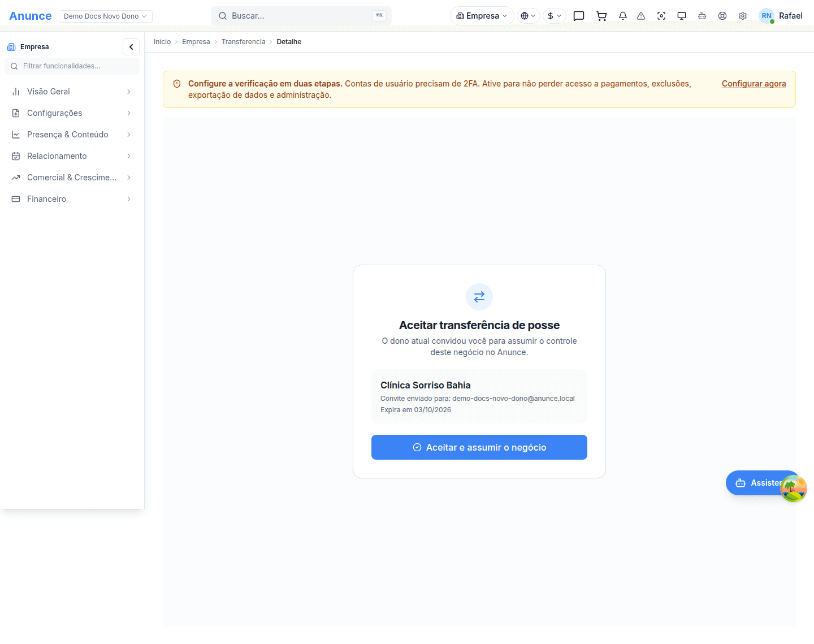
Task: Open the lifebuoy help icon
Action: click(x=722, y=16)
